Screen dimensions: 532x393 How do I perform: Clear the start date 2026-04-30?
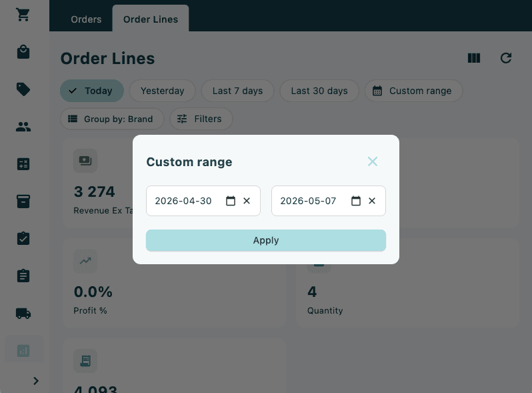click(x=247, y=201)
